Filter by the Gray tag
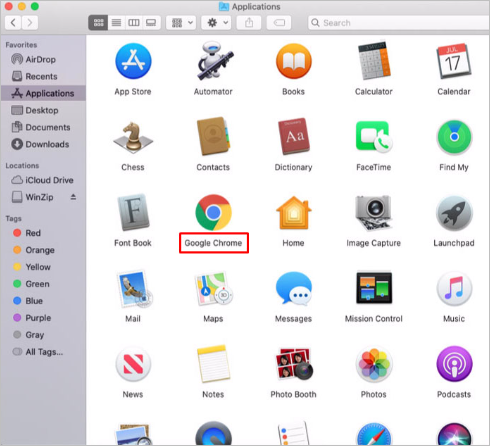Screen dimensions: 490x446 pyautogui.click(x=43, y=335)
